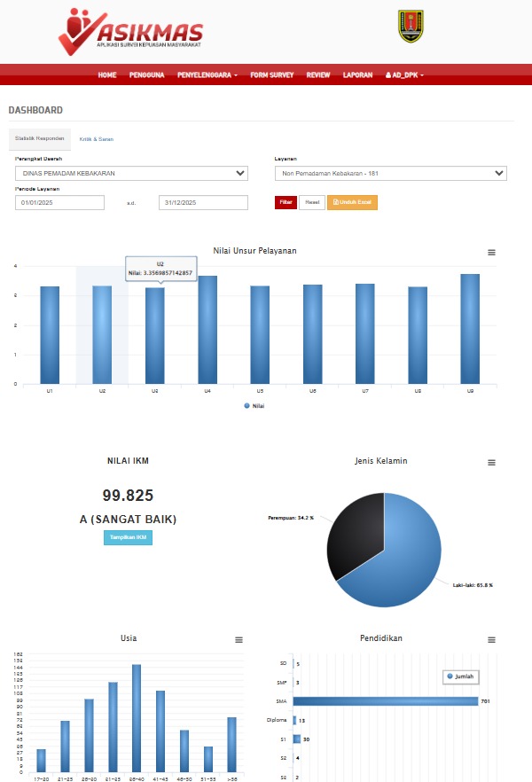Toggle Jumlah legend in Pendidikan chart
This screenshot has height=782, width=532.
(x=461, y=676)
